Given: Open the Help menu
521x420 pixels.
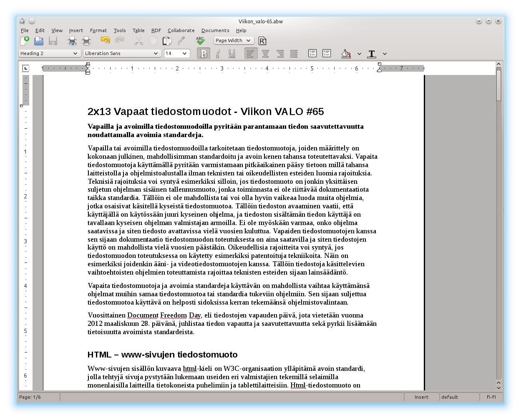Looking at the screenshot, I should (x=241, y=30).
